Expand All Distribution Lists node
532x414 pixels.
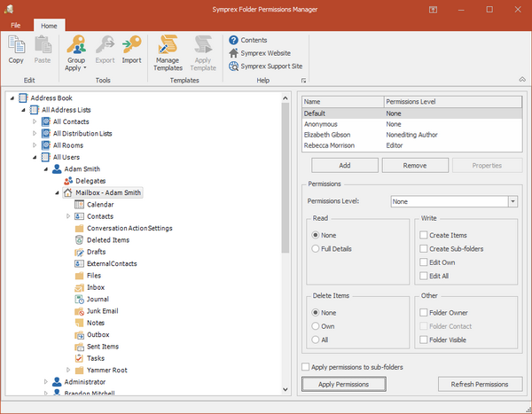[35, 133]
